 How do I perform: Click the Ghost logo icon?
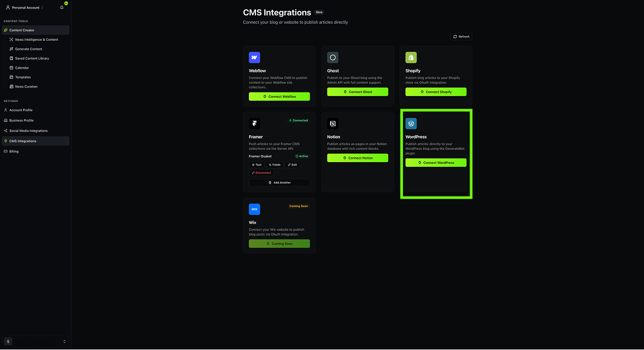333,57
